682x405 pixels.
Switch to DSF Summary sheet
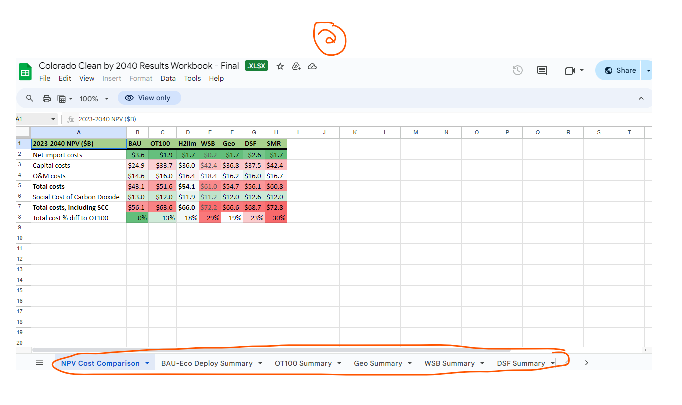coord(521,363)
